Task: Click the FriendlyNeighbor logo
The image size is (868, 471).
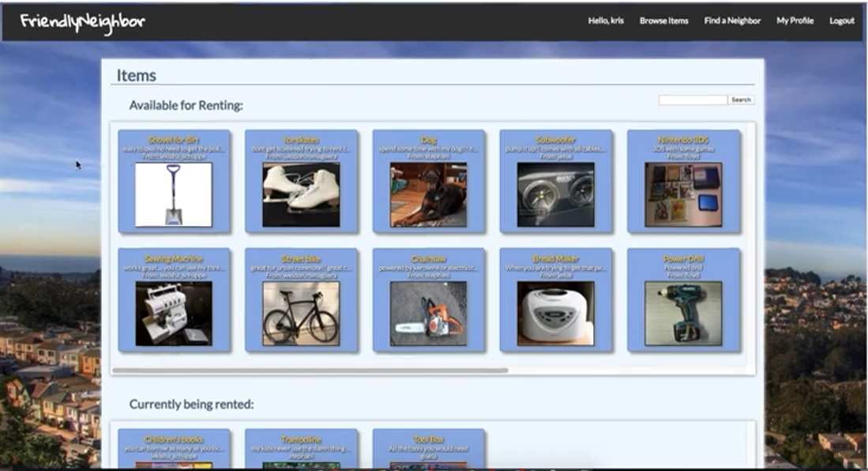Action: pyautogui.click(x=82, y=22)
